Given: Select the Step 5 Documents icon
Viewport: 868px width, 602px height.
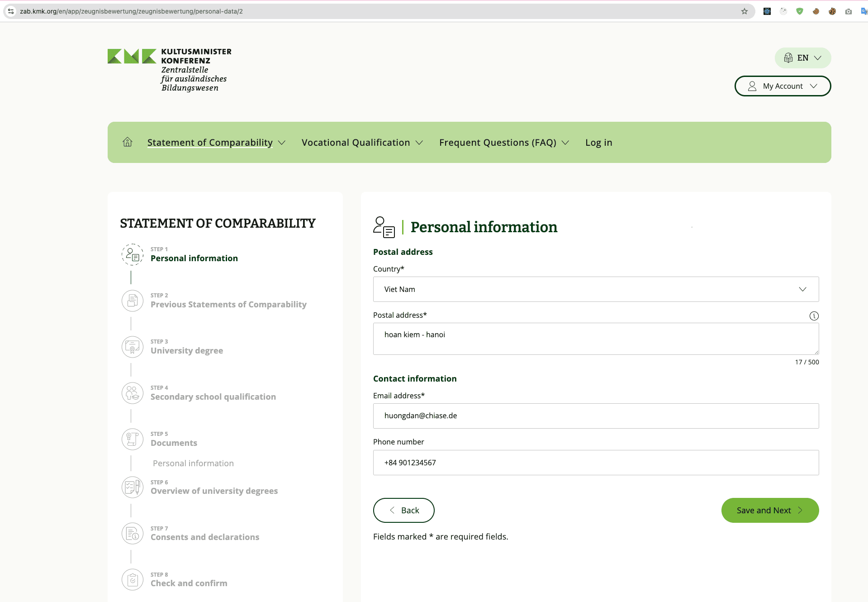Looking at the screenshot, I should 132,439.
